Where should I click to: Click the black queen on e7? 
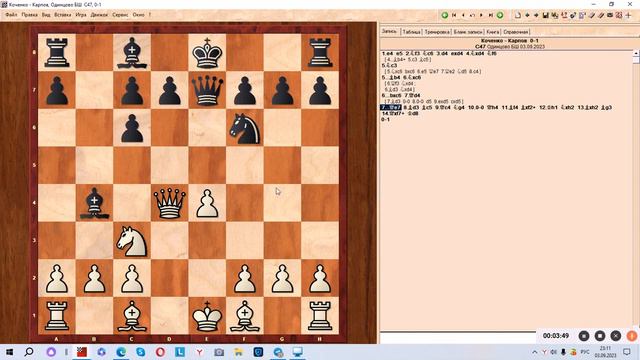[x=207, y=90]
